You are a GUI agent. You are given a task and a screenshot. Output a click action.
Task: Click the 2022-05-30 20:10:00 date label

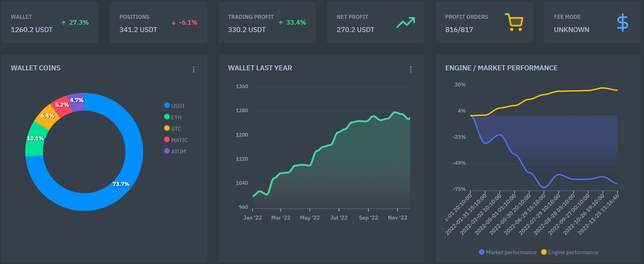510,215
